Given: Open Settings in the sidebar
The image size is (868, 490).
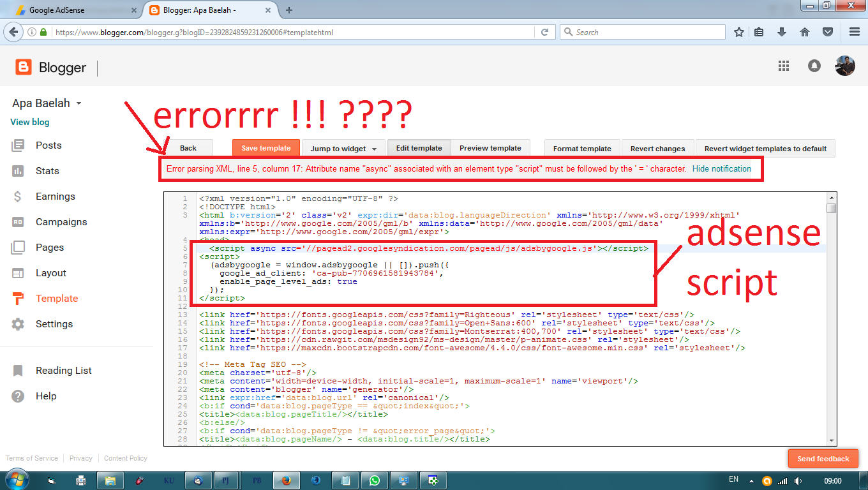Looking at the screenshot, I should [x=54, y=324].
